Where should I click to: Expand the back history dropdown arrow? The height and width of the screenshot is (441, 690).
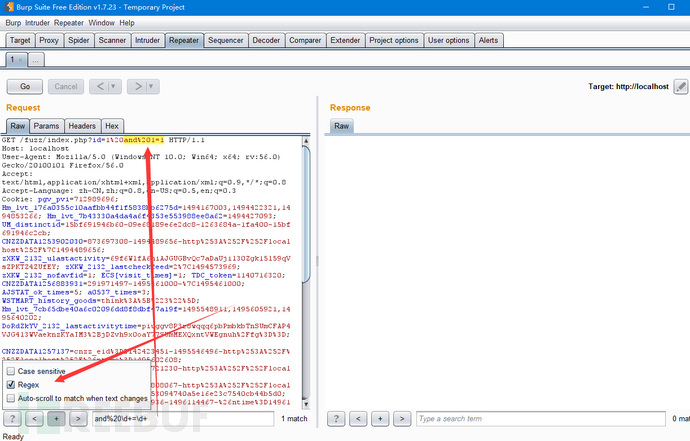[114, 87]
